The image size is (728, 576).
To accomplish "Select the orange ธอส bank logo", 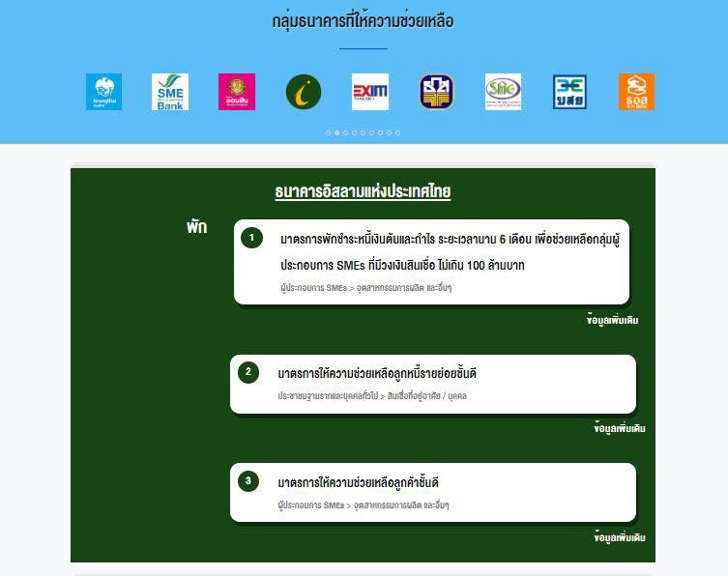I will pos(636,92).
